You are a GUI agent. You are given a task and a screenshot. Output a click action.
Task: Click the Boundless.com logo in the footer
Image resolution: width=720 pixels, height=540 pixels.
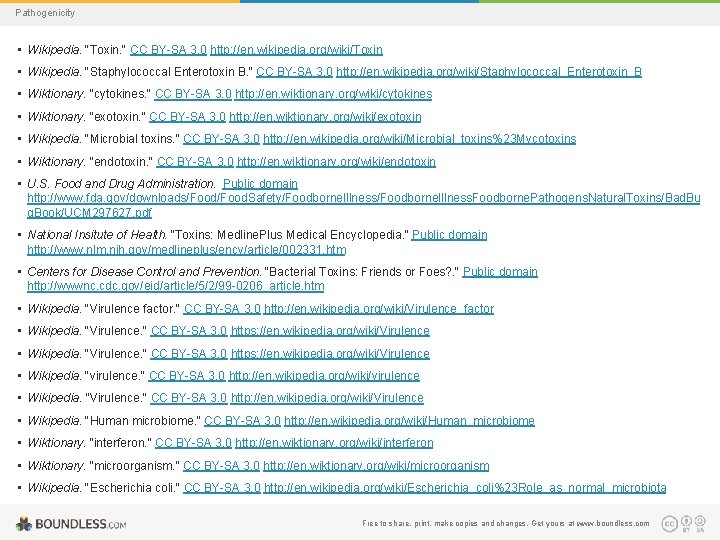[x=71, y=524]
